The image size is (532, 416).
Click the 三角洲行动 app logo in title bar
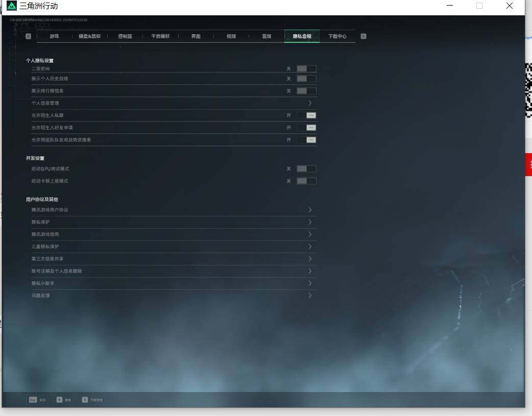click(12, 6)
